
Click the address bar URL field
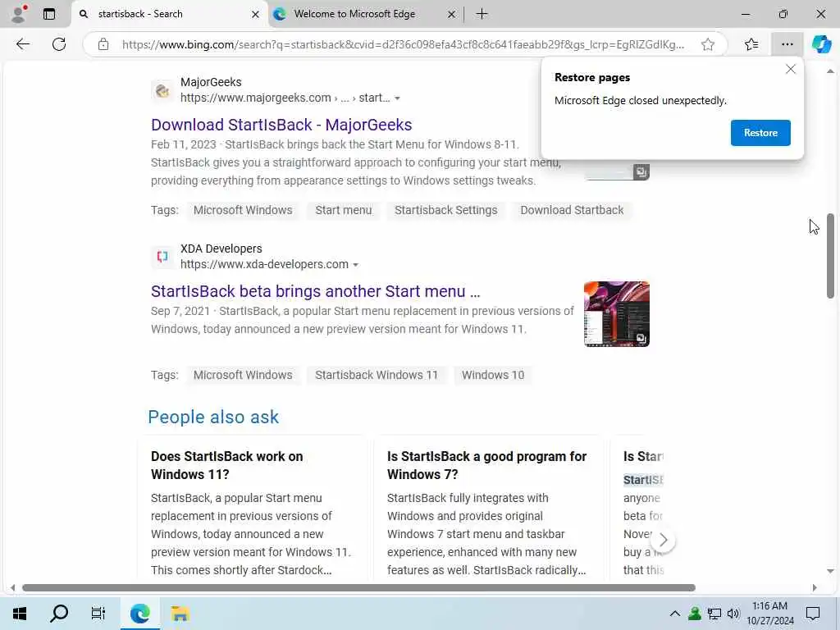click(403, 44)
